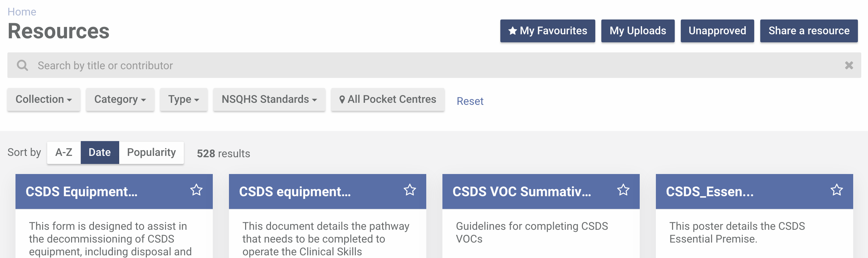Viewport: 868px width, 258px height.
Task: Expand the Collection dropdown
Action: pyautogui.click(x=44, y=99)
